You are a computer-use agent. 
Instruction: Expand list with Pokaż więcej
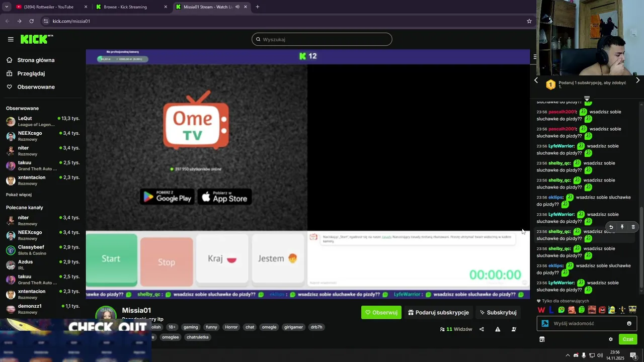19,195
